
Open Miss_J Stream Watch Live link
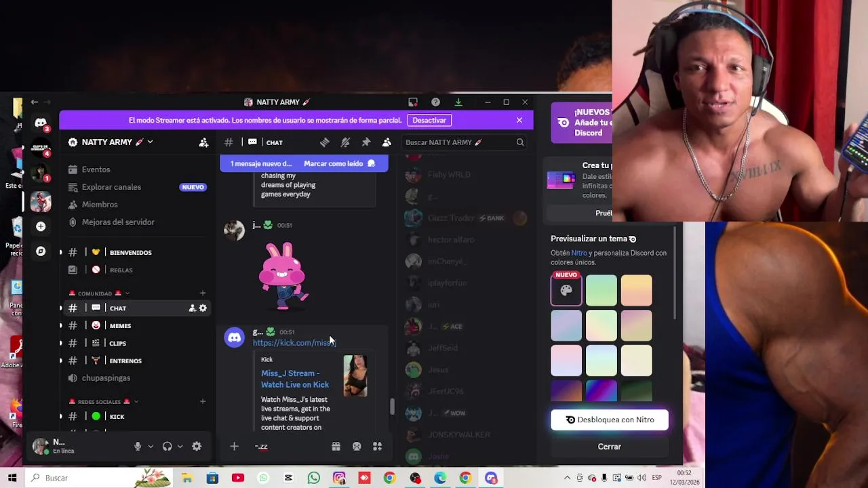295,379
